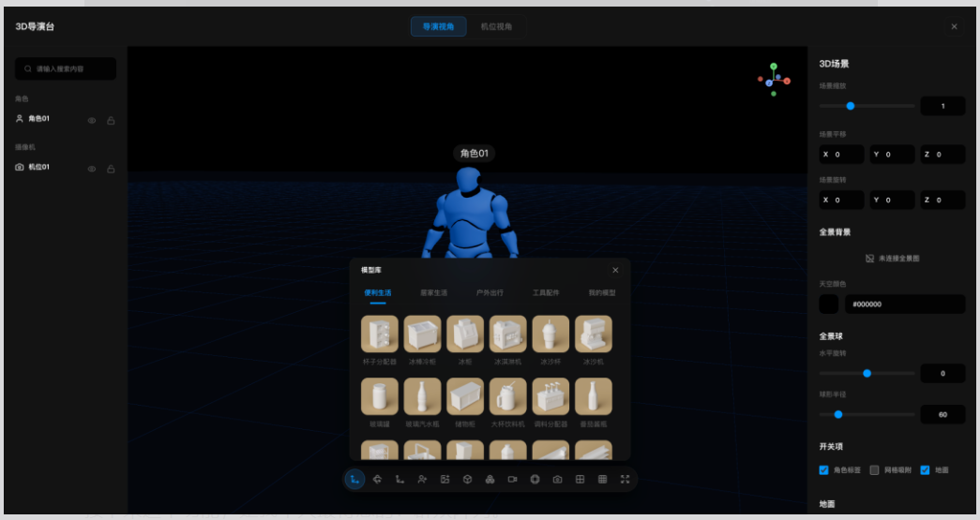Click the add character icon in bottom toolbar
Image resolution: width=980 pixels, height=520 pixels.
point(422,480)
